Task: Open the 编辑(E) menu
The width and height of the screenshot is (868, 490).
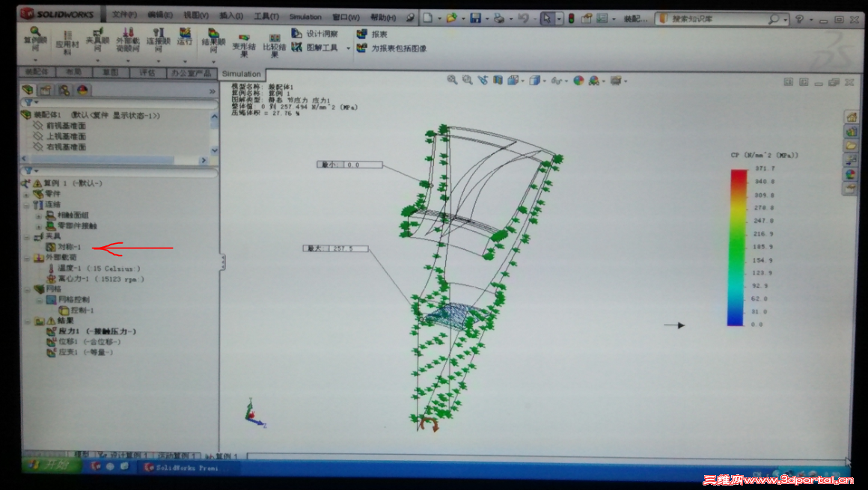Action: pyautogui.click(x=160, y=16)
